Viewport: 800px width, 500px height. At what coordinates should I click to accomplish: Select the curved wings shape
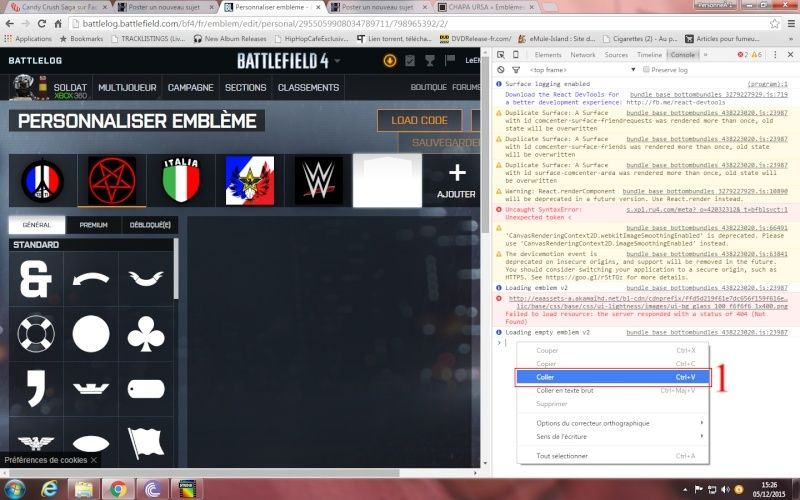146,279
